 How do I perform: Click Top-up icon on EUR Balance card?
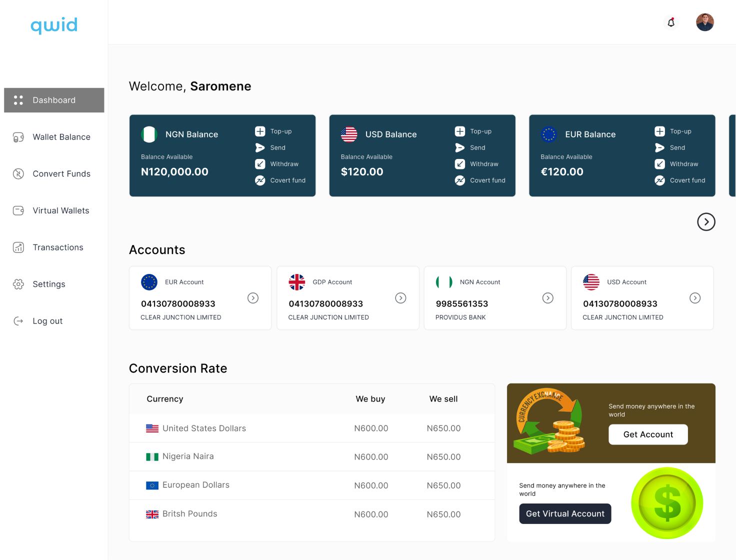tap(659, 131)
